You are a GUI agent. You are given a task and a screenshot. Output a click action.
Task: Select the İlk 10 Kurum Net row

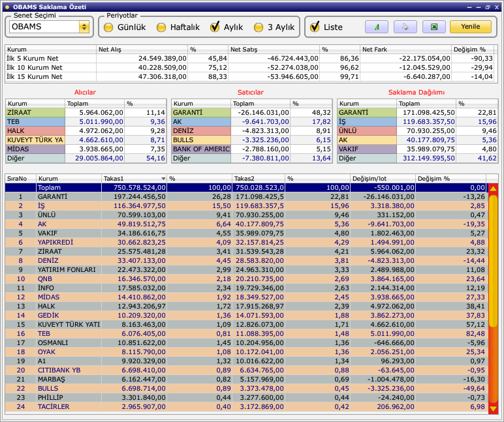pos(249,67)
